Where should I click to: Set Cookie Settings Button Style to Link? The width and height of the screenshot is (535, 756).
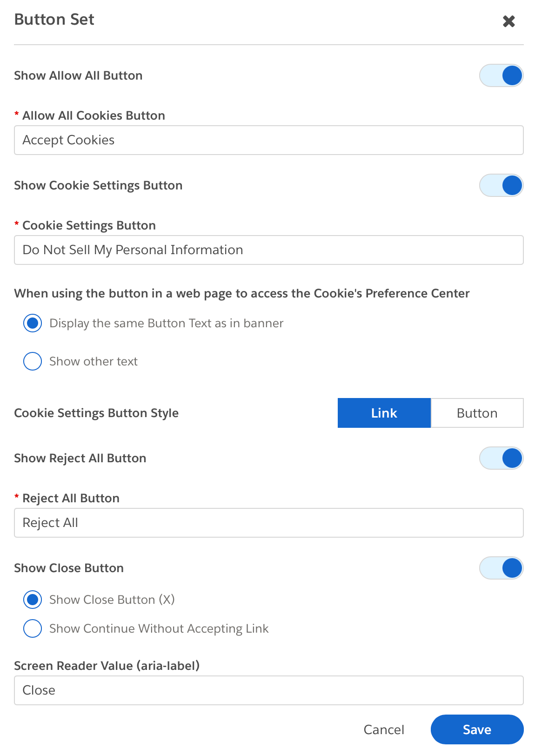pyautogui.click(x=384, y=413)
